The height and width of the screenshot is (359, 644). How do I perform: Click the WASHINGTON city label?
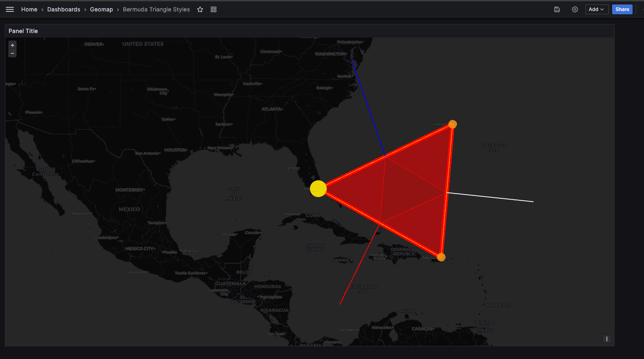pos(330,54)
